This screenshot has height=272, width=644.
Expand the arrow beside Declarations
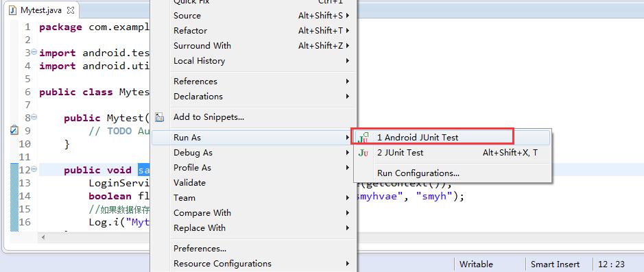click(348, 97)
